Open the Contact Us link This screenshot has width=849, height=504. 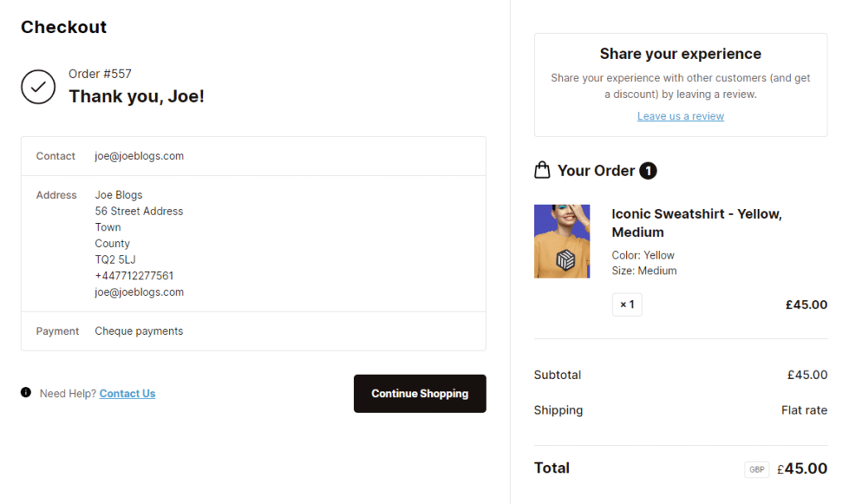tap(127, 394)
